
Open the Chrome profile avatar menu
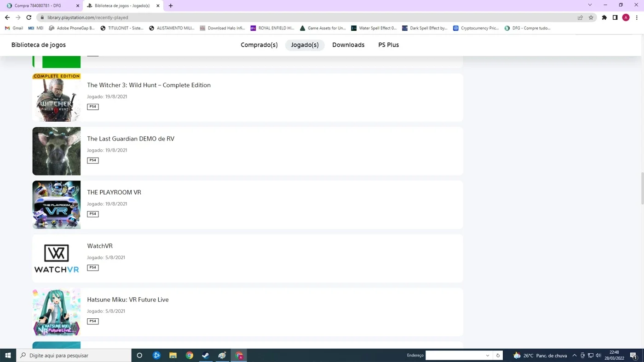click(x=626, y=17)
